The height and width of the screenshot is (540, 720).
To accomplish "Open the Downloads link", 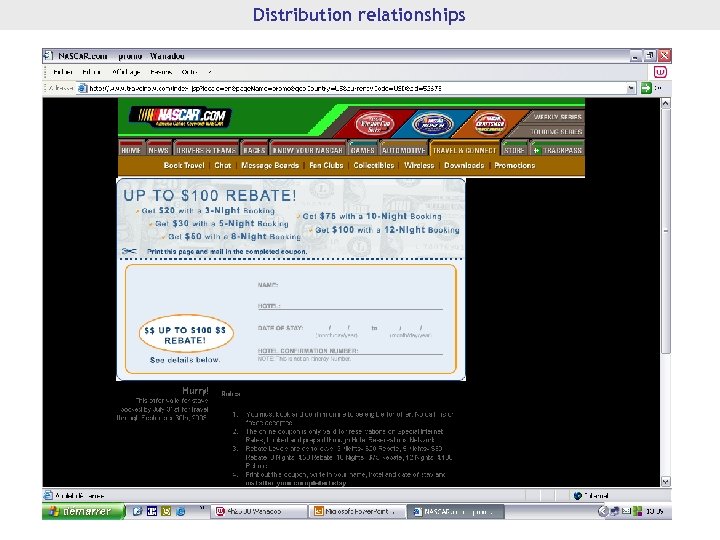I will click(x=464, y=165).
